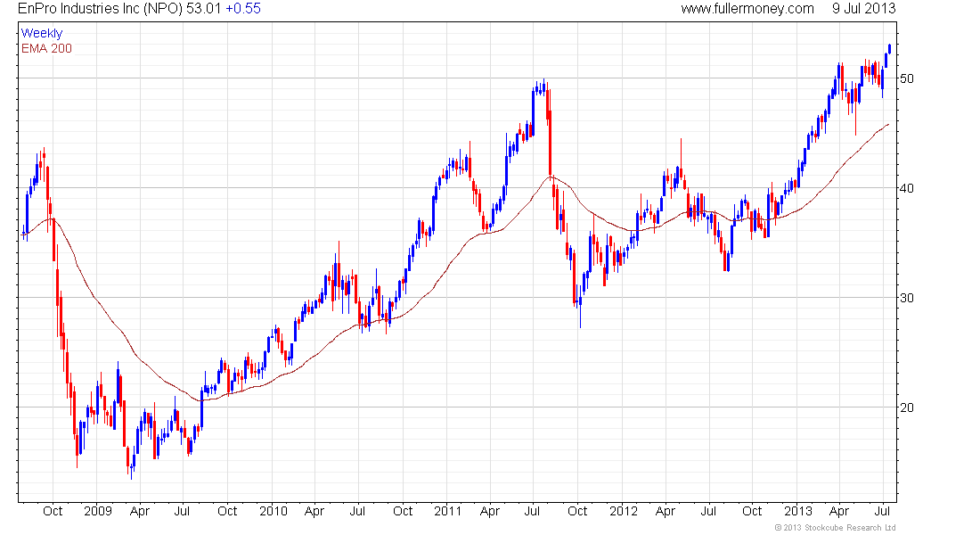This screenshot has width=980, height=535.
Task: Click the 30 price axis label
Action: 906,298
